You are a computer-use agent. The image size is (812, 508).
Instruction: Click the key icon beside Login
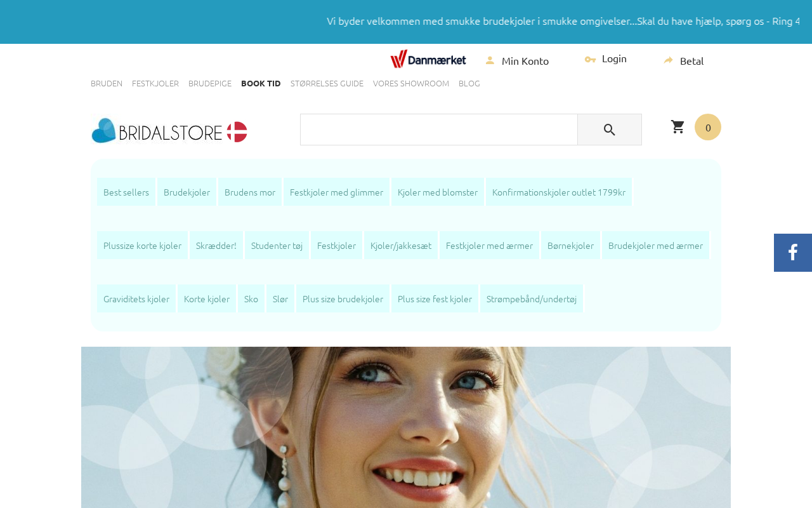pyautogui.click(x=590, y=59)
